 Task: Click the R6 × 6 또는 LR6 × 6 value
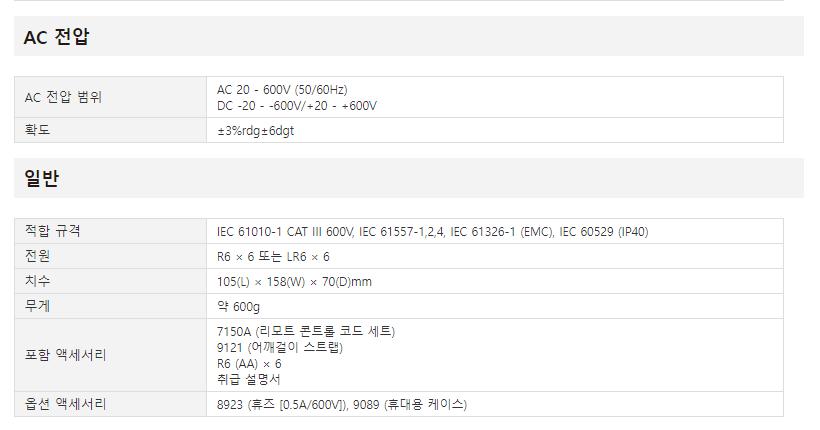[x=273, y=257]
